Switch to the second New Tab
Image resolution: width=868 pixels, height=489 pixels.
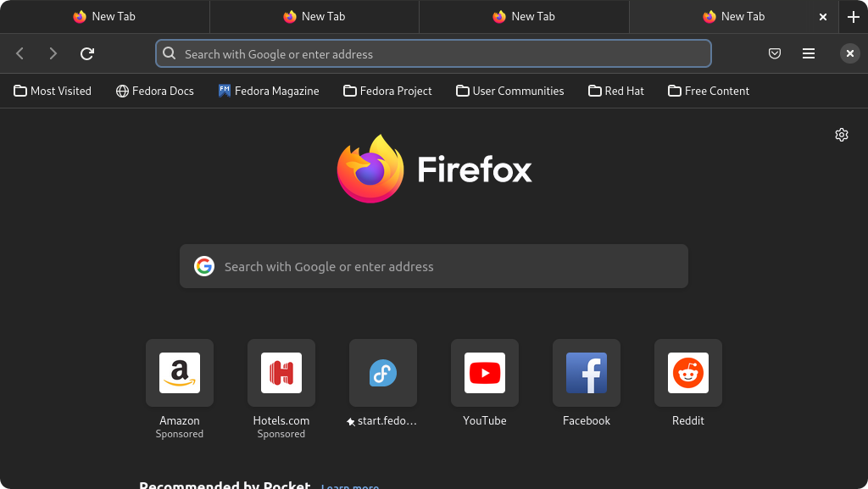pos(314,17)
